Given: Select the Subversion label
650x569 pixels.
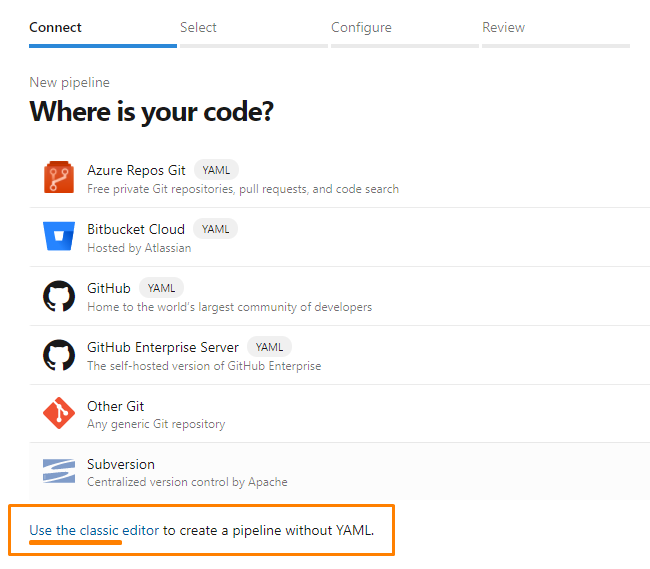Looking at the screenshot, I should [x=121, y=464].
